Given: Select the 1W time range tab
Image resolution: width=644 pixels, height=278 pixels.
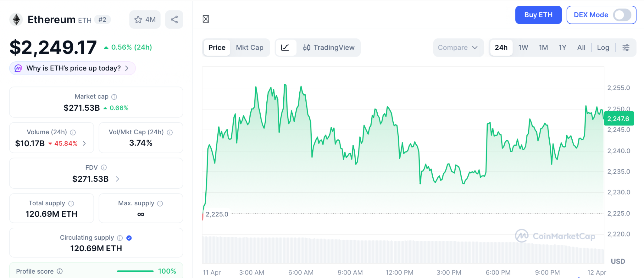Looking at the screenshot, I should [523, 47].
